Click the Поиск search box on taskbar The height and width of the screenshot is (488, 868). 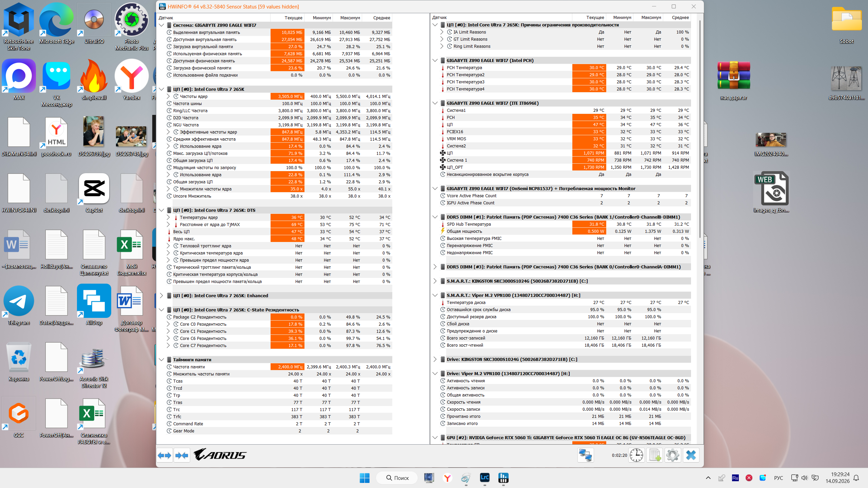397,478
